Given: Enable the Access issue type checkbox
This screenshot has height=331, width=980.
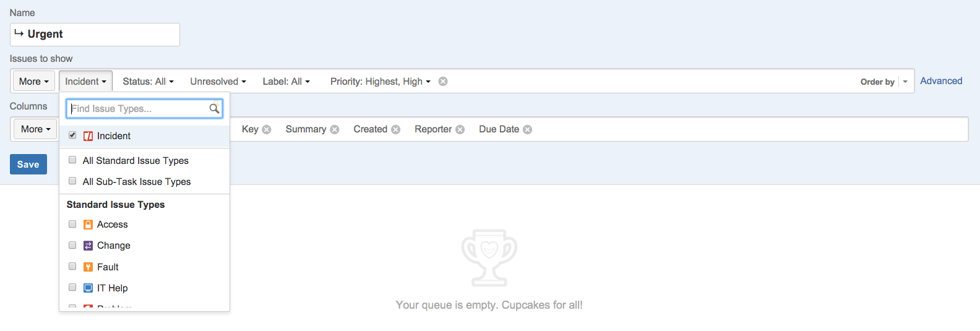Looking at the screenshot, I should (x=72, y=224).
